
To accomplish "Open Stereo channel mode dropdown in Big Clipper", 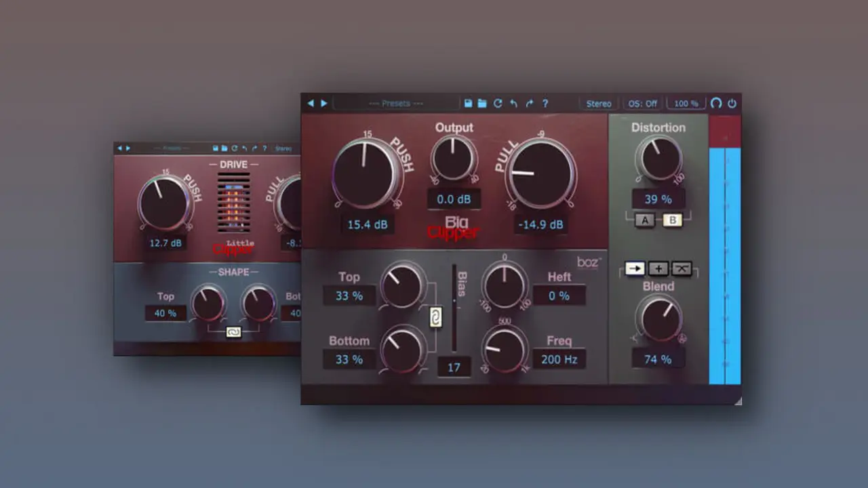I will pos(599,104).
